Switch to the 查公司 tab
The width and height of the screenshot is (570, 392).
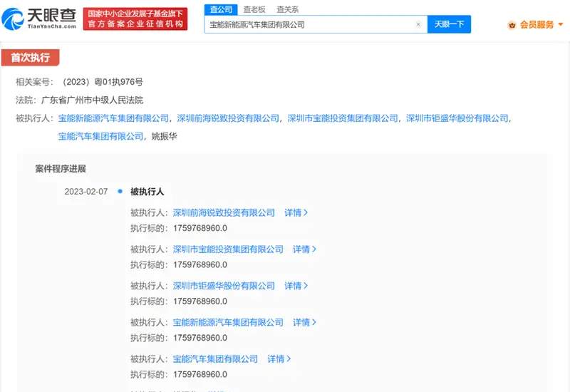[221, 9]
